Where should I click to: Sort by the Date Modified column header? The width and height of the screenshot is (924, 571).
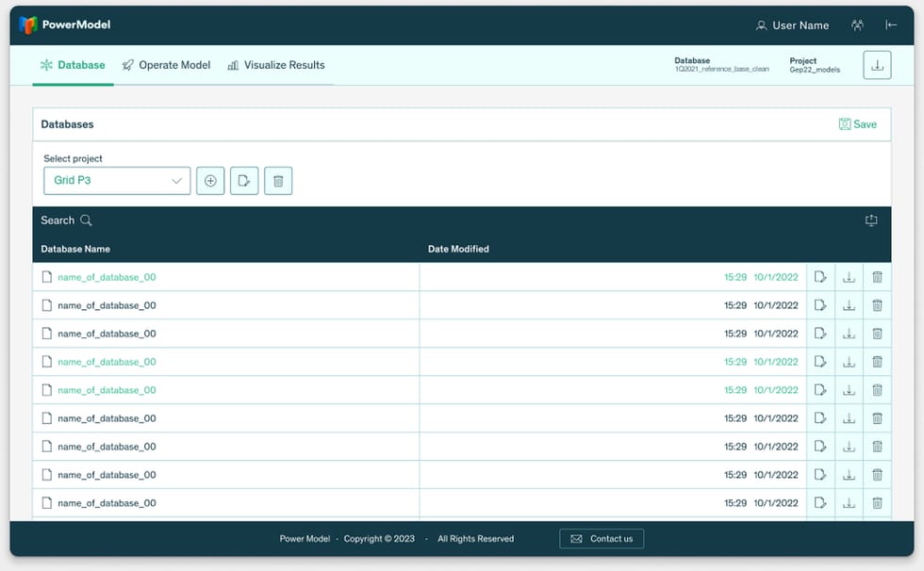tap(458, 249)
